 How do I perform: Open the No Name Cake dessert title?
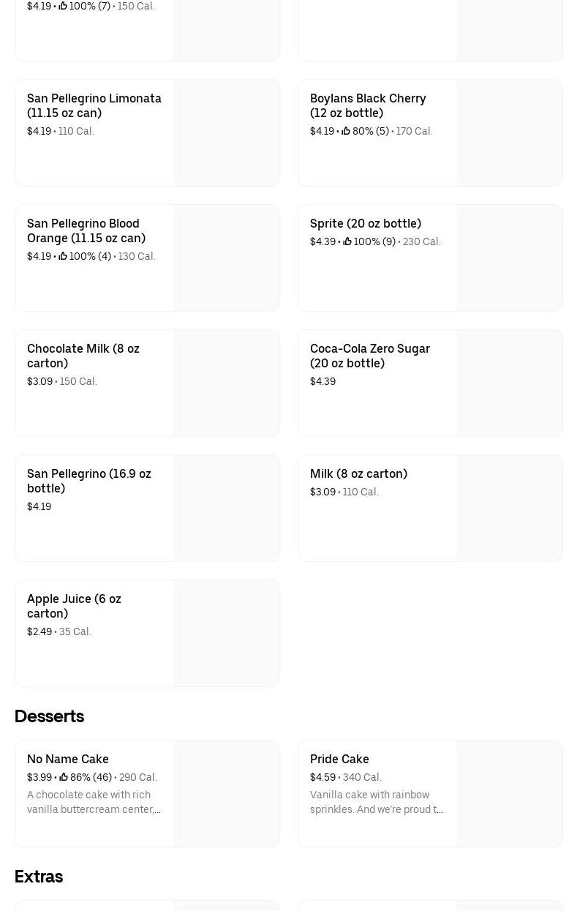point(68,759)
